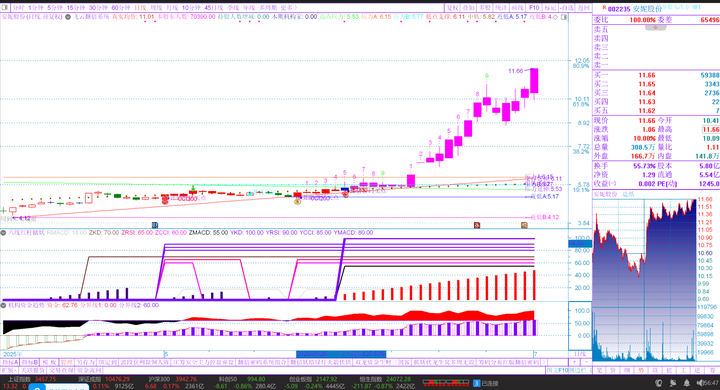This screenshot has height=390, width=720.
Task: Select the 1分钟 period
Action: coord(36,8)
